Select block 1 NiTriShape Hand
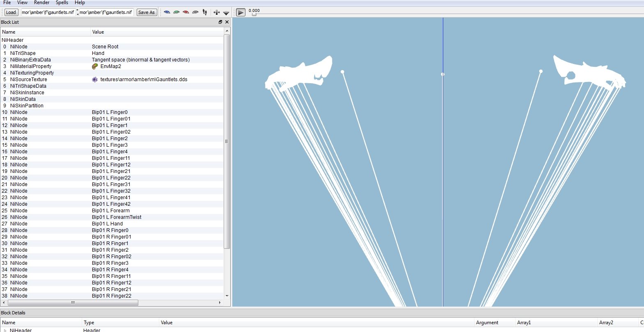 (112, 53)
